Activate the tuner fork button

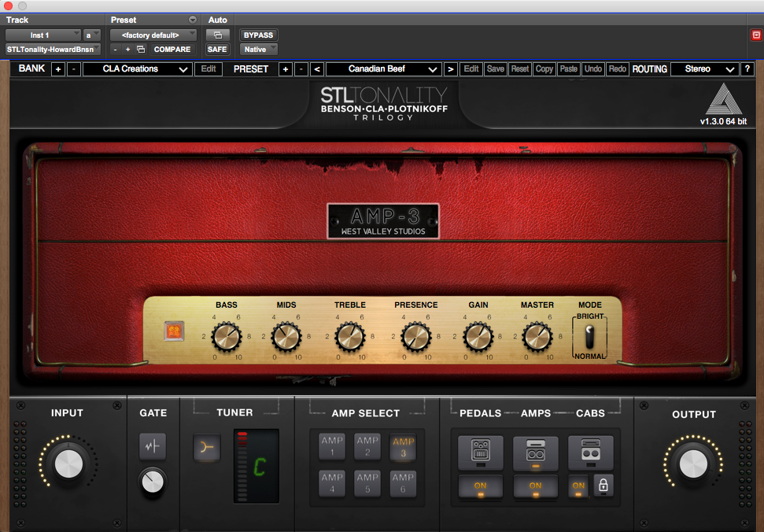click(x=207, y=447)
